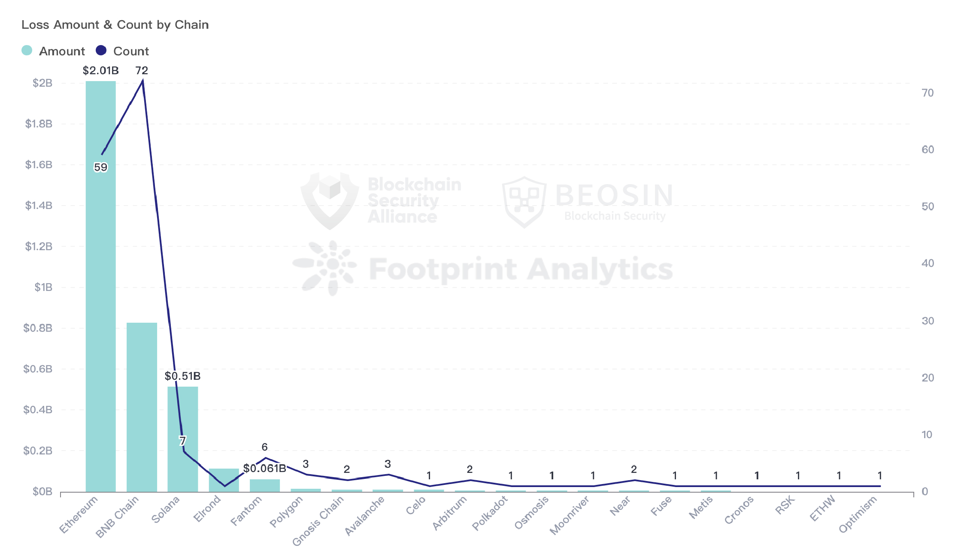Screen dimensions: 964x560
Task: Click the chart title text
Action: tap(115, 25)
